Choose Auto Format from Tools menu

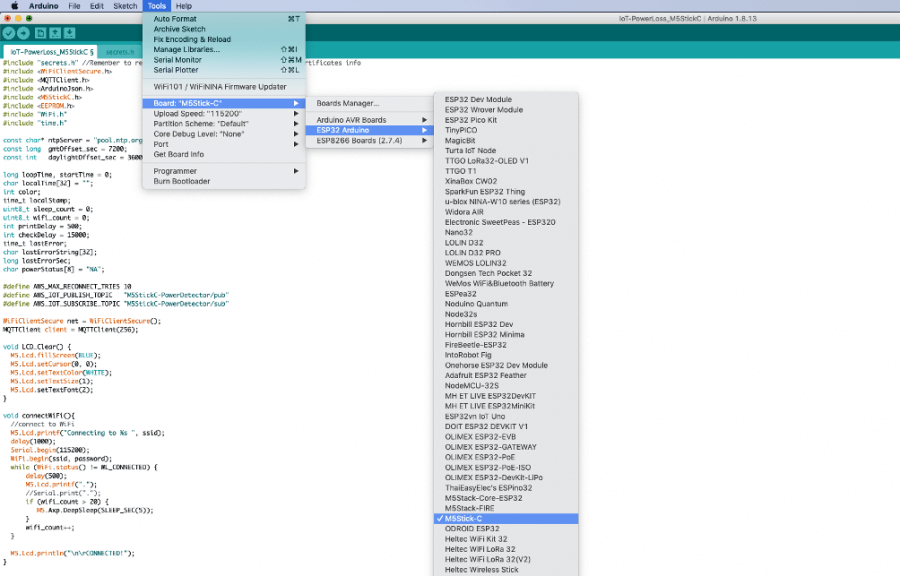(224, 19)
